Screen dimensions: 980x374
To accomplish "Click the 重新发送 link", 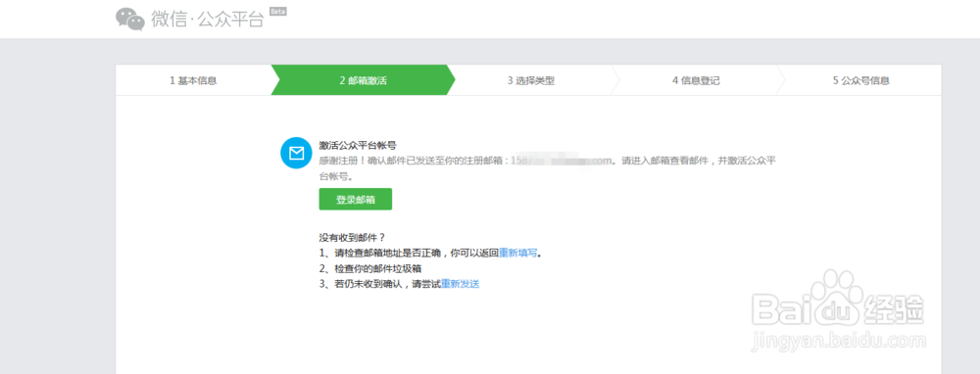I will [x=460, y=284].
